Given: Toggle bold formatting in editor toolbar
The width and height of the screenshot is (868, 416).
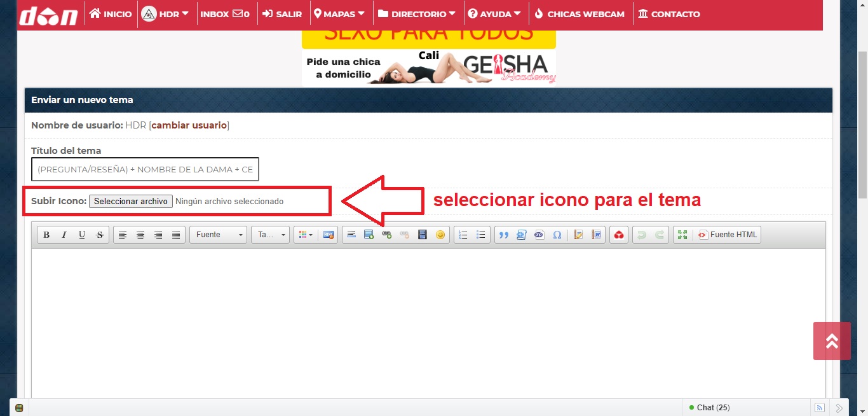Looking at the screenshot, I should (x=46, y=235).
